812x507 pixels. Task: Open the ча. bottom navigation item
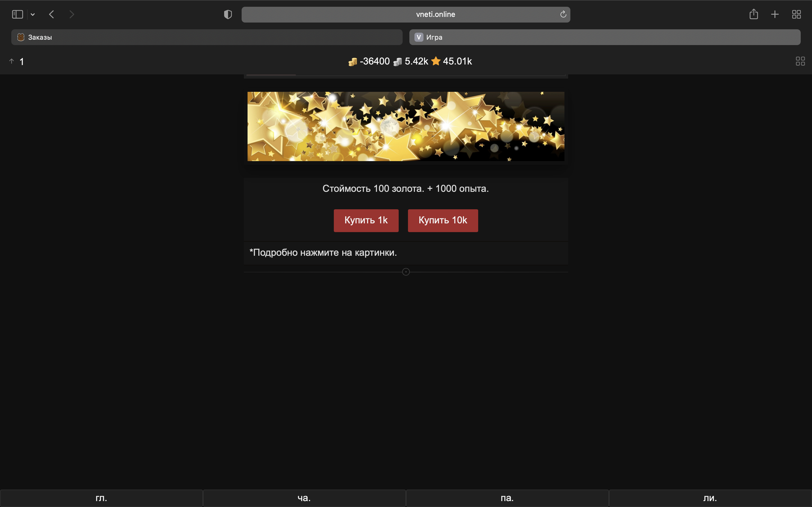point(304,498)
